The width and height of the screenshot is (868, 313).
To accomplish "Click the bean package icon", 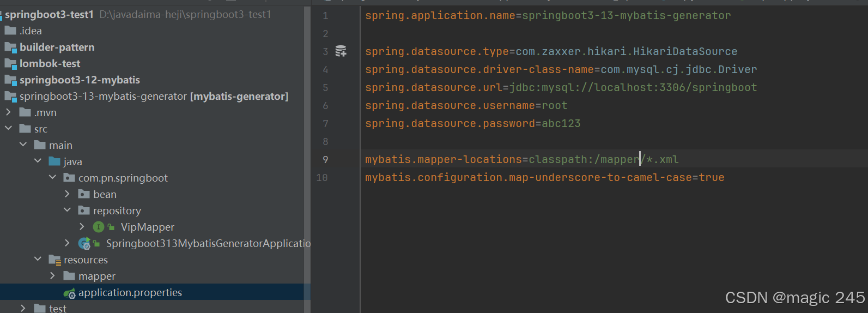I will pos(84,194).
